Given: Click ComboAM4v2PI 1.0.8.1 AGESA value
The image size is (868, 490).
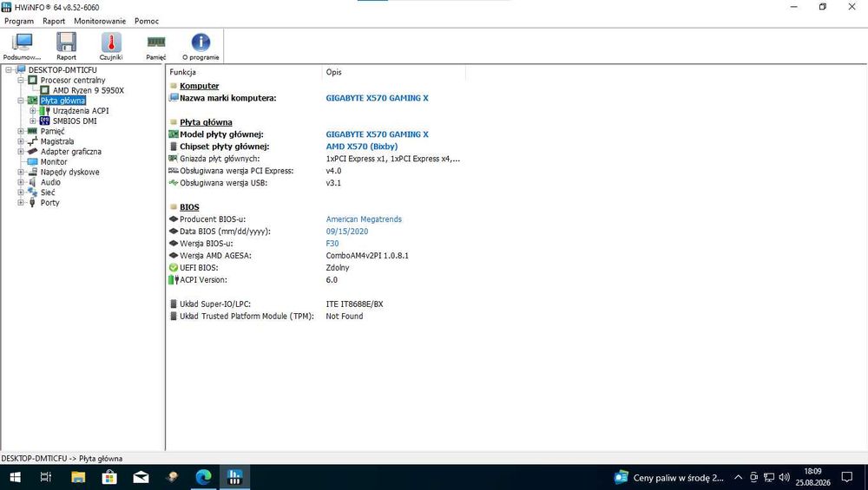Looking at the screenshot, I should pos(367,256).
